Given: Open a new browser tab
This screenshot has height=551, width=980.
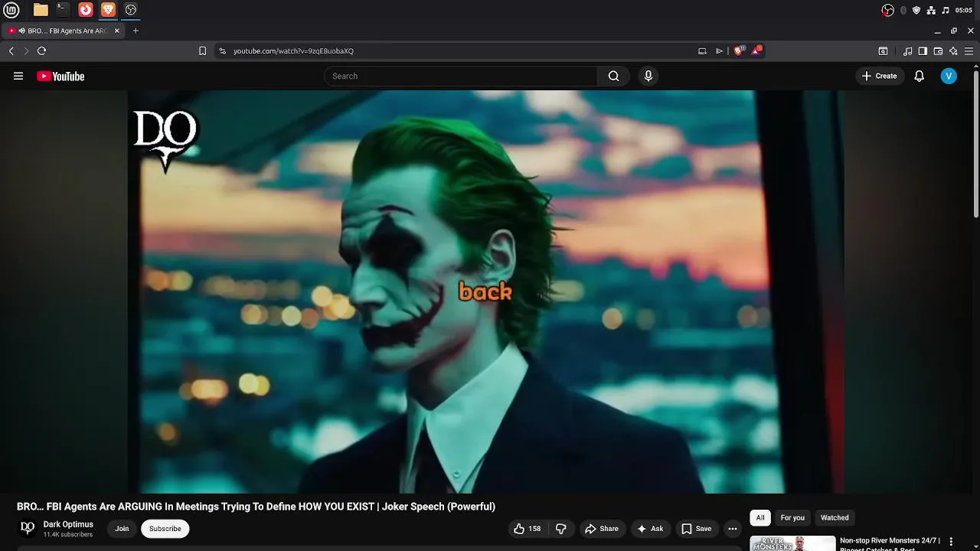Looking at the screenshot, I should click(136, 31).
